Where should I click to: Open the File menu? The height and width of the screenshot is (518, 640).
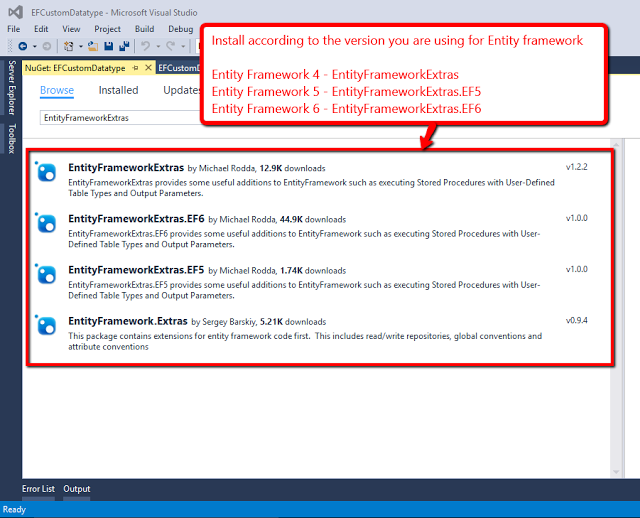(13, 29)
